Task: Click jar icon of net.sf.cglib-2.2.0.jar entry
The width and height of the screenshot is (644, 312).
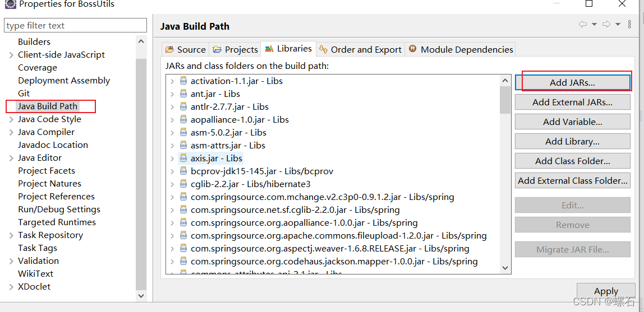Action: pos(183,210)
